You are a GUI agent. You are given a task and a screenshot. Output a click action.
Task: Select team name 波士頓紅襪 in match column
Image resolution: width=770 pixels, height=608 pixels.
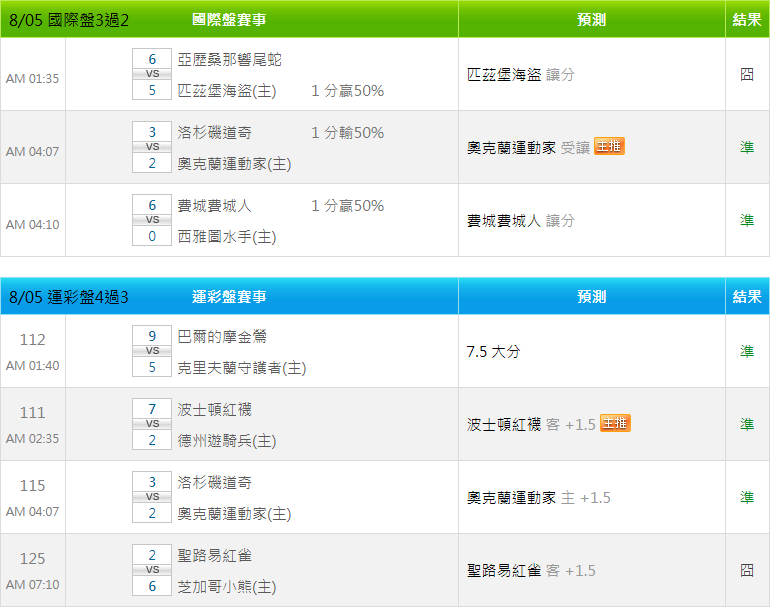[x=214, y=410]
